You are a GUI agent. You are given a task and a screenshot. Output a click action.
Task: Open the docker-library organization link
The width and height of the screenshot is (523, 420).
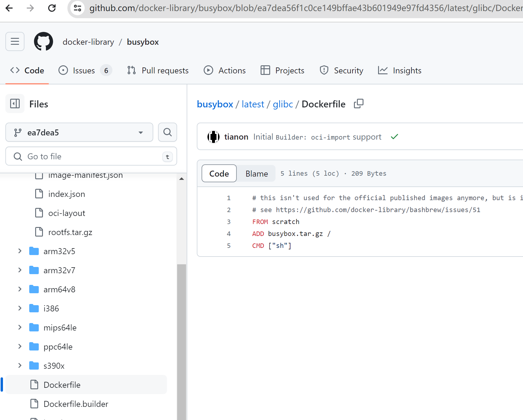coord(88,42)
